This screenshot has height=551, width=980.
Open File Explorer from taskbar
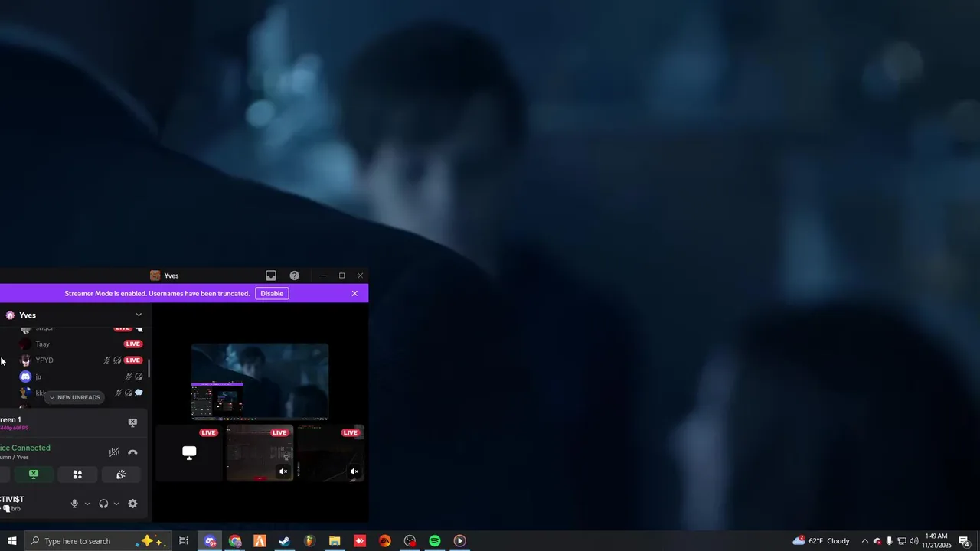pyautogui.click(x=335, y=541)
